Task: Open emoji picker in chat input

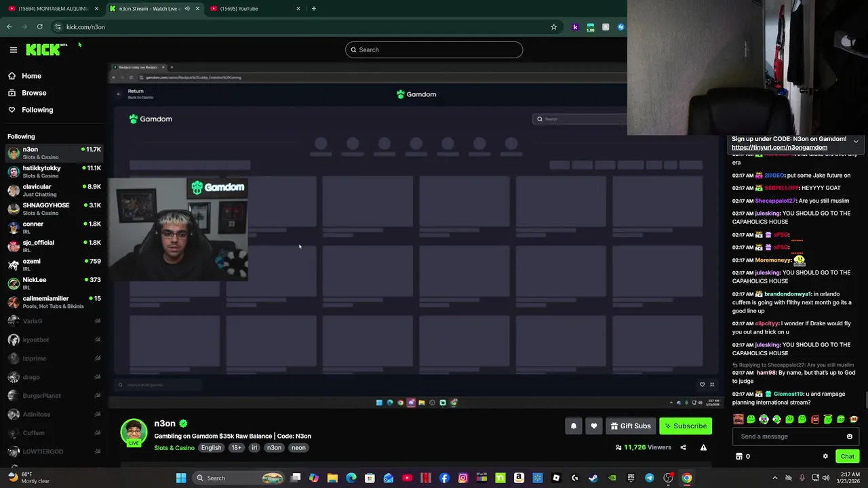Action: pos(850,436)
